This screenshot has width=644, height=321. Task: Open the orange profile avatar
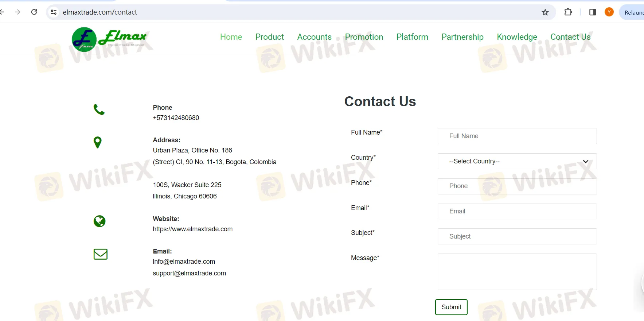click(609, 12)
